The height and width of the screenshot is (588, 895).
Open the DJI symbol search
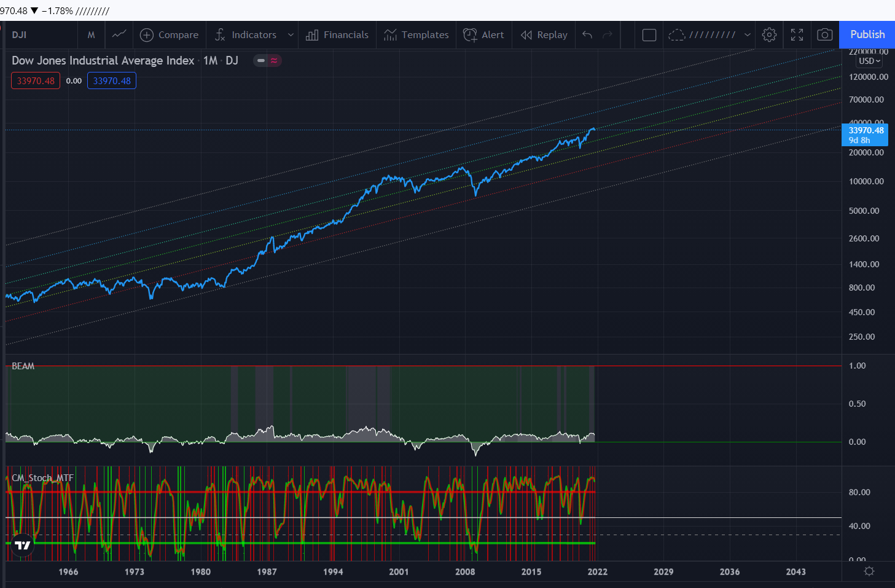pos(19,35)
